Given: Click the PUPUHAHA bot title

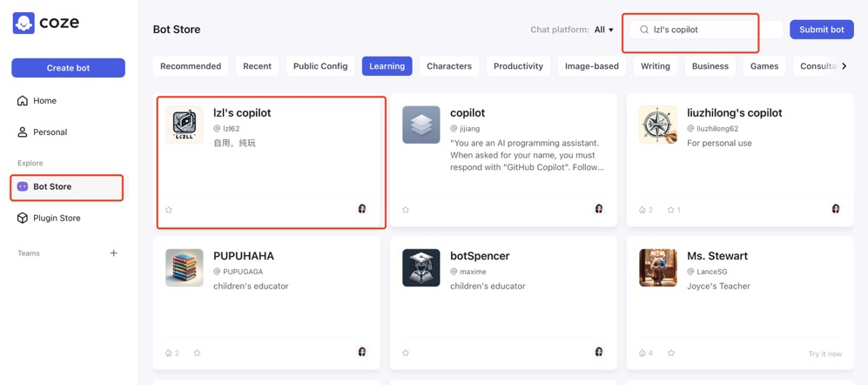Looking at the screenshot, I should 244,256.
